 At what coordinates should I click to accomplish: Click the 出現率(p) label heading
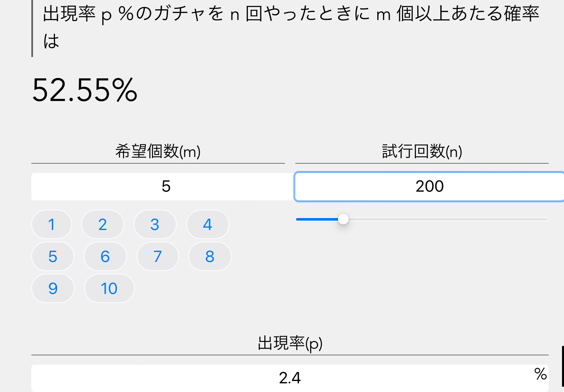[290, 343]
